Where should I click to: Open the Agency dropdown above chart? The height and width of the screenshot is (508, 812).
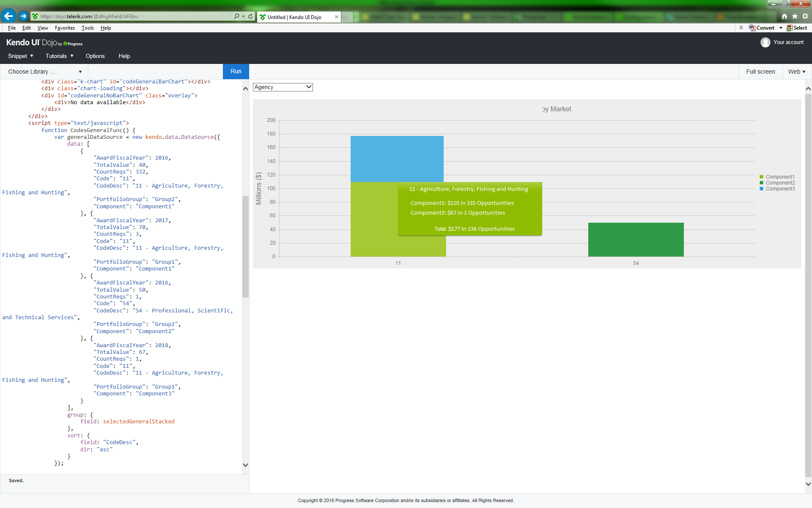pos(283,87)
